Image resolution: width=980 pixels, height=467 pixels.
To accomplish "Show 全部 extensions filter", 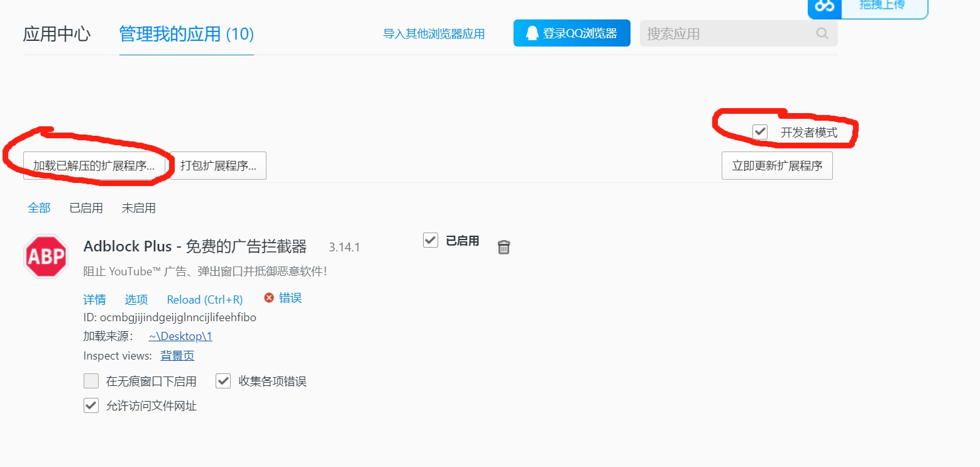I will 39,207.
